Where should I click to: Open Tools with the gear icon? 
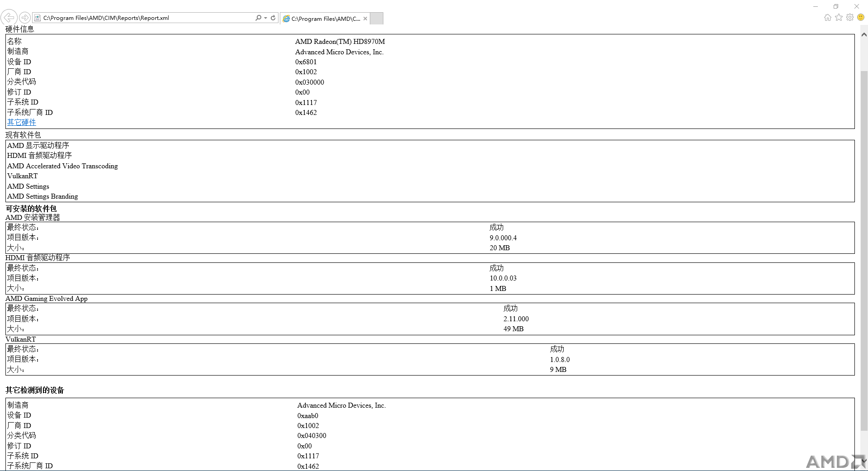tap(850, 17)
